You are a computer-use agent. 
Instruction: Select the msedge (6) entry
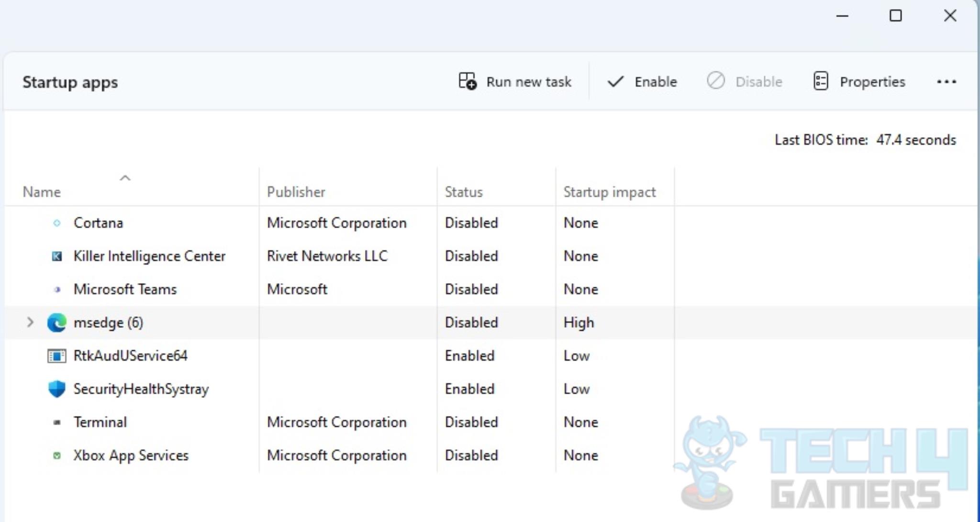[x=108, y=322]
